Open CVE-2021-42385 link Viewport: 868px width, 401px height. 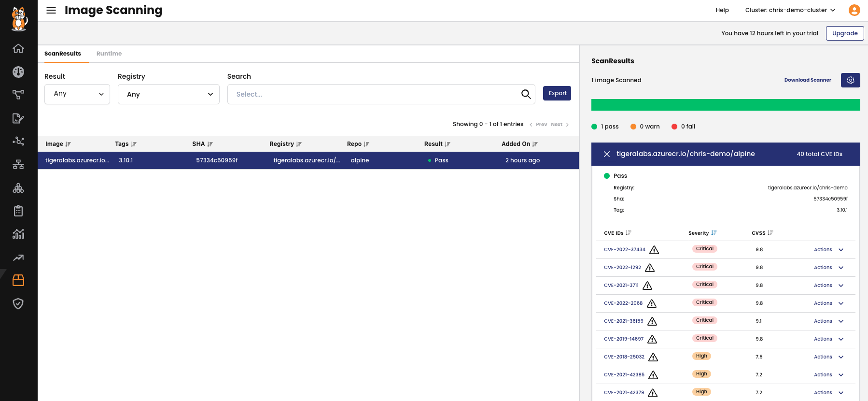click(x=624, y=375)
